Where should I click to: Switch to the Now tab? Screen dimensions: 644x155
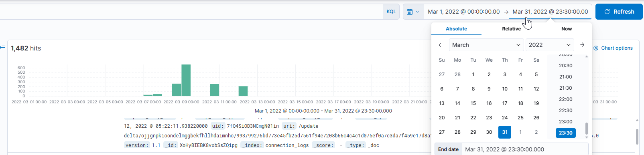coord(567,29)
